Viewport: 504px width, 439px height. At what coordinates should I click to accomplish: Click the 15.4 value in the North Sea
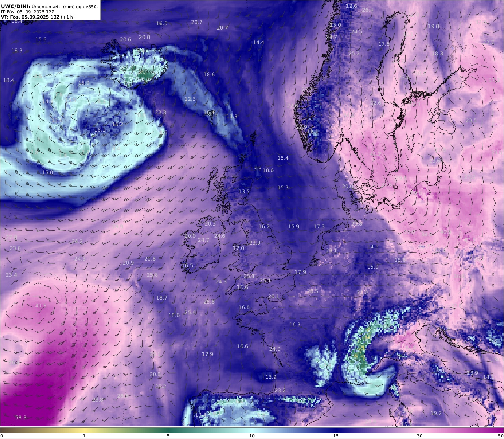[283, 158]
